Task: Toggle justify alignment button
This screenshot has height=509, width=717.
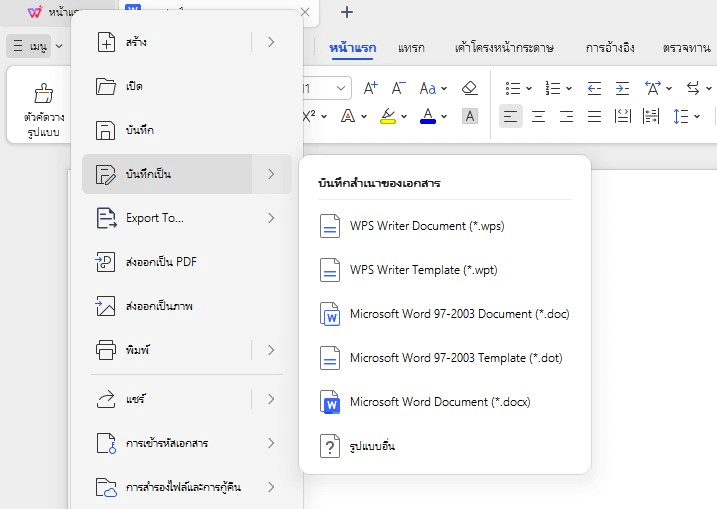Action: [594, 116]
